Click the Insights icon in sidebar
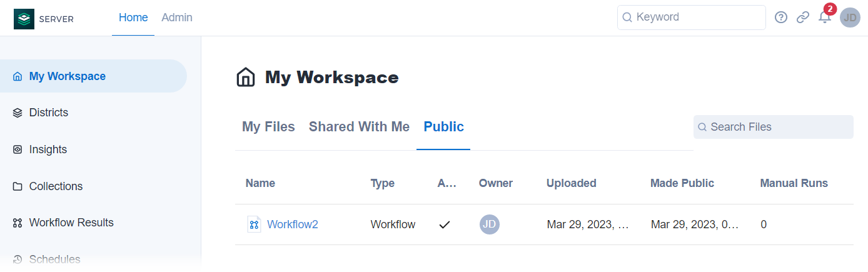This screenshot has width=868, height=272. (18, 150)
